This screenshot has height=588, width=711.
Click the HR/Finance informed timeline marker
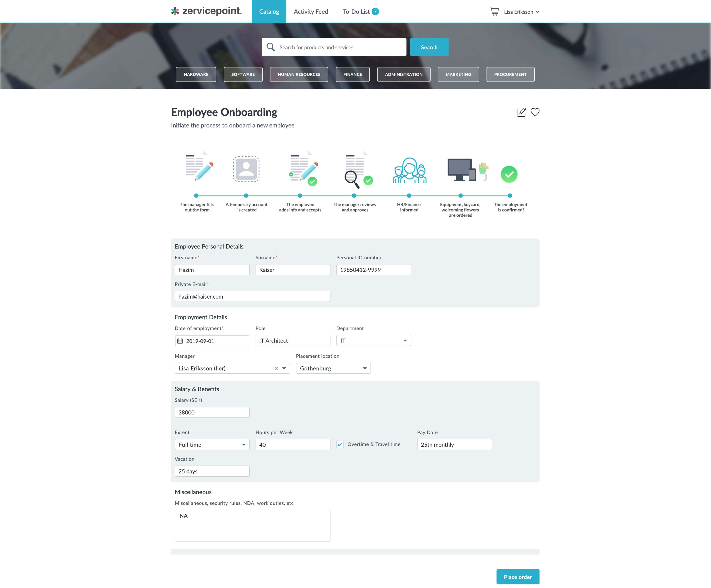coord(409,196)
